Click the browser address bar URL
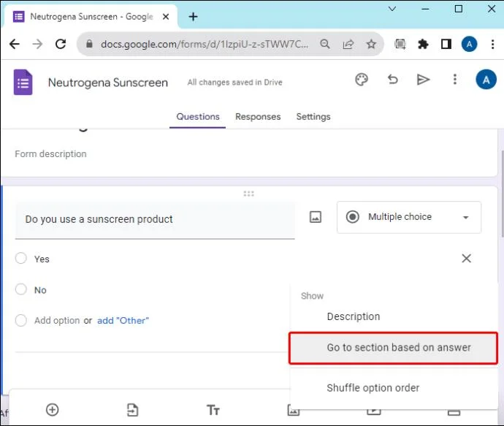Viewport: 504px width, 426px height. 205,44
